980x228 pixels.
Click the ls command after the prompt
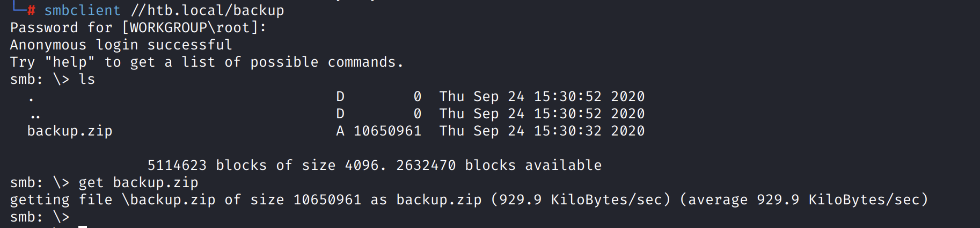point(87,79)
